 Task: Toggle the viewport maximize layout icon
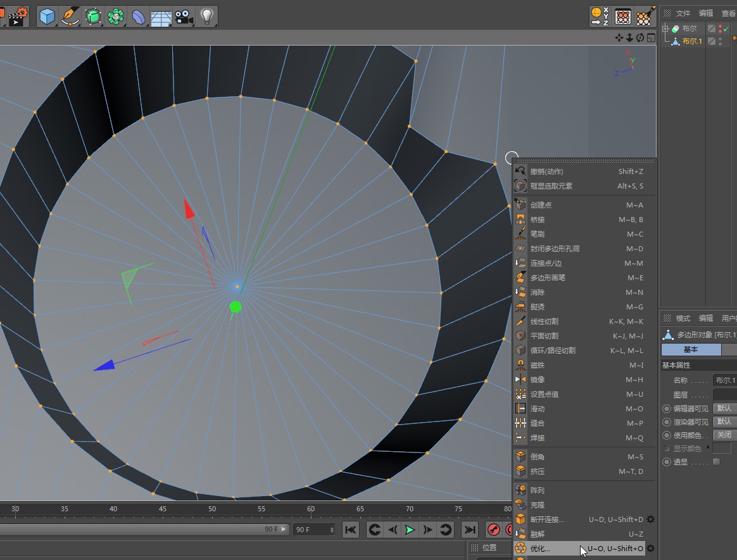coord(651,37)
